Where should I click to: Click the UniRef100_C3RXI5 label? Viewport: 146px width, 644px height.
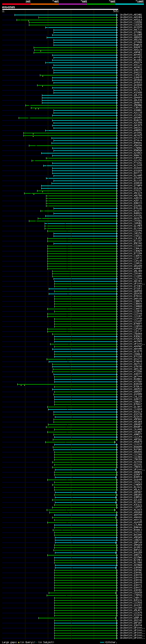[131, 108]
